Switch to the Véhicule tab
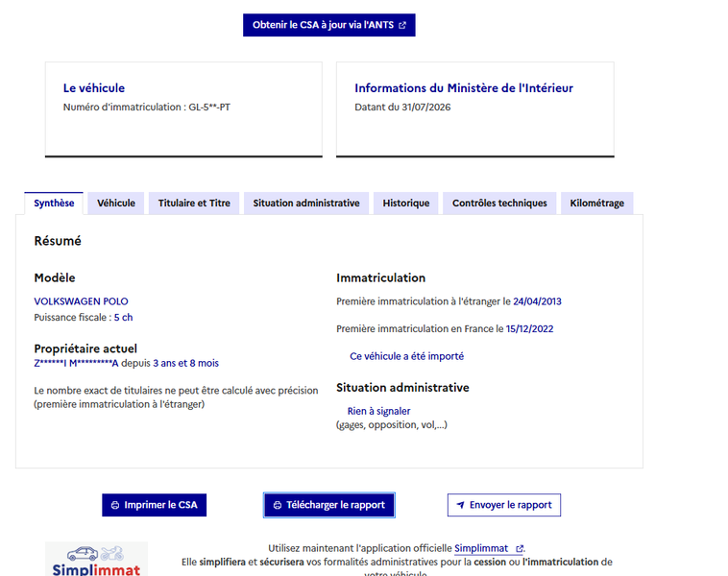 tap(116, 204)
